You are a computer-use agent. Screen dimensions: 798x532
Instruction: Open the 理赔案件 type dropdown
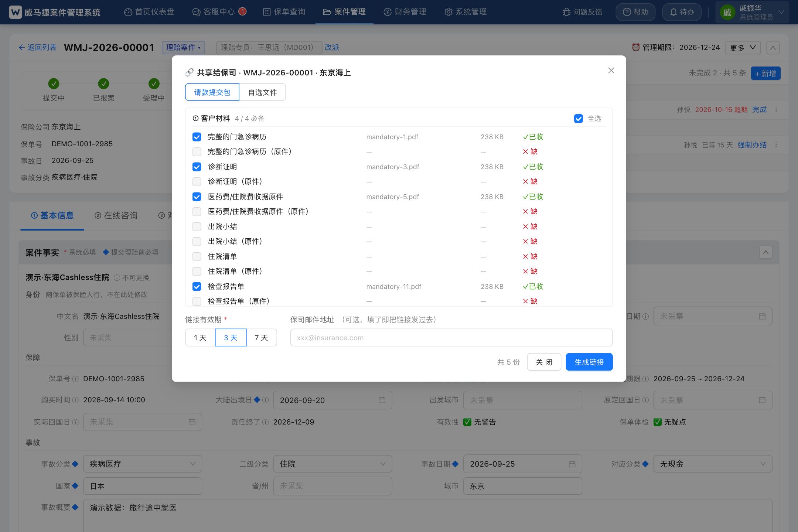[183, 47]
